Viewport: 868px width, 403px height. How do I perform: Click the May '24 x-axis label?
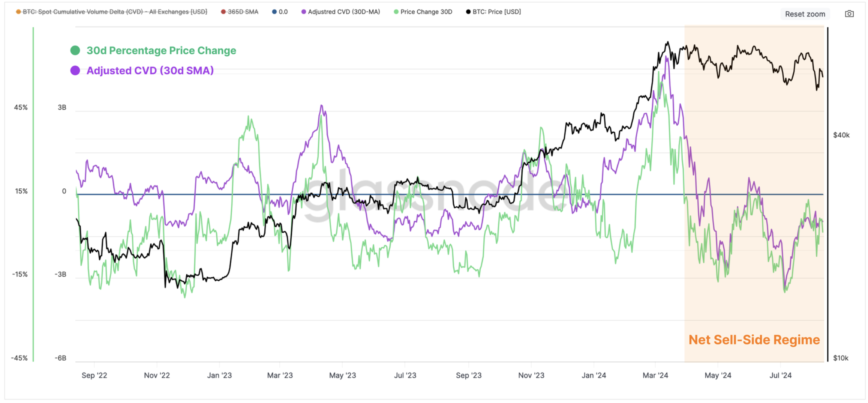coord(718,375)
